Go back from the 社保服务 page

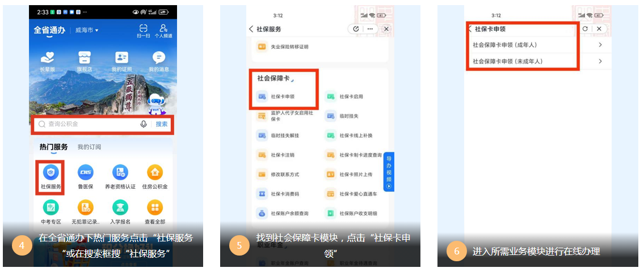[x=251, y=29]
